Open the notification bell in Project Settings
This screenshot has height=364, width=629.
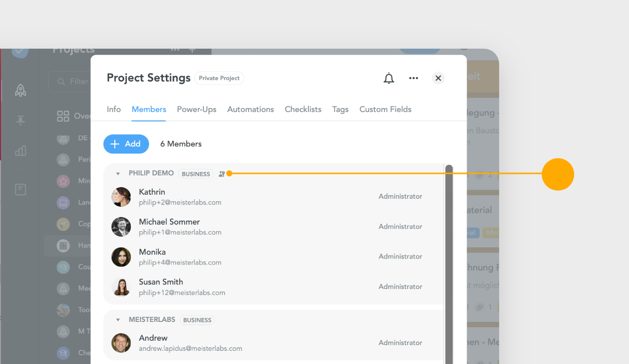coord(389,78)
